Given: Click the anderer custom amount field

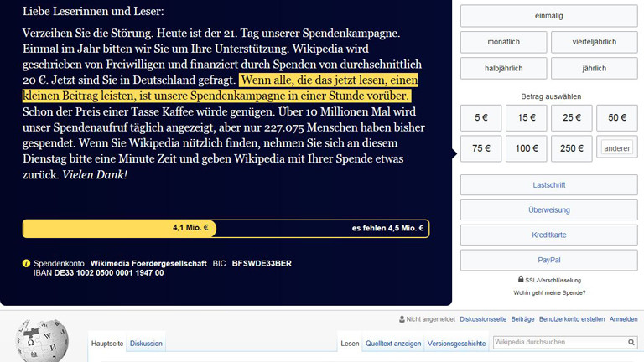Looking at the screenshot, I should point(617,148).
